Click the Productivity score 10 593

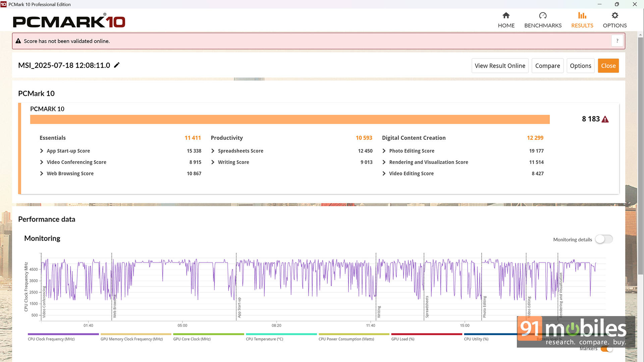[x=364, y=138]
